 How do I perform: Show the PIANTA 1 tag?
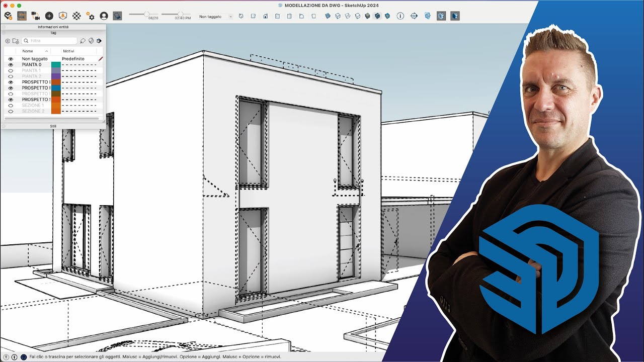point(11,71)
